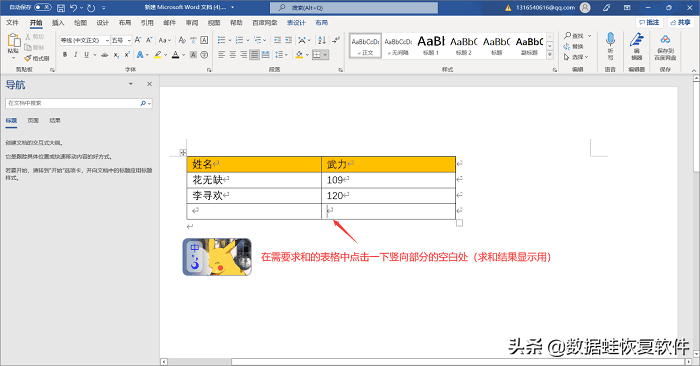Click the cell containing 花无缺

click(x=254, y=180)
